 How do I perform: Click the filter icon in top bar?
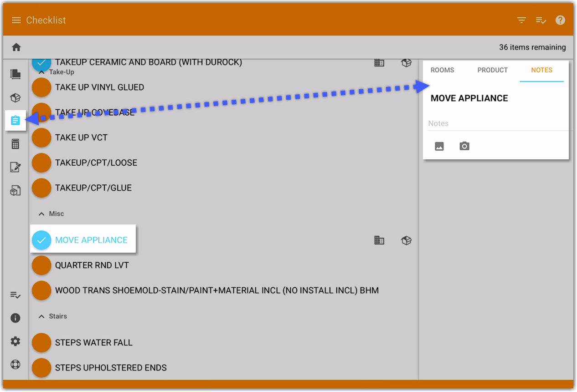click(x=521, y=20)
